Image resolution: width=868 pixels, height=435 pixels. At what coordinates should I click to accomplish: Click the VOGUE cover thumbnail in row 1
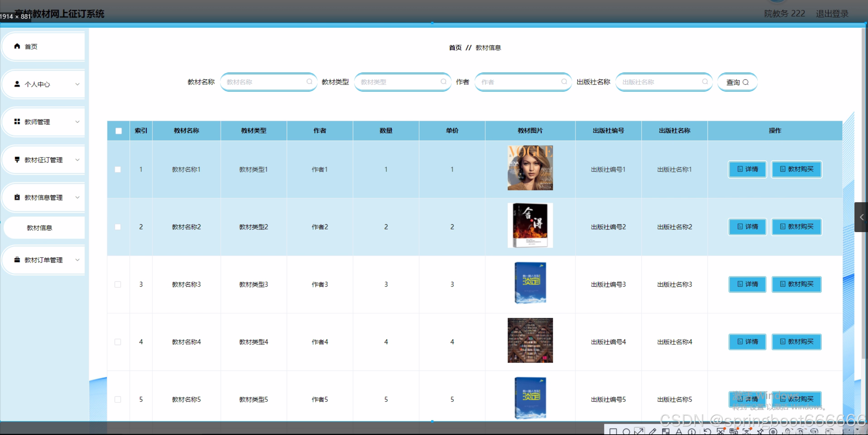tap(530, 168)
